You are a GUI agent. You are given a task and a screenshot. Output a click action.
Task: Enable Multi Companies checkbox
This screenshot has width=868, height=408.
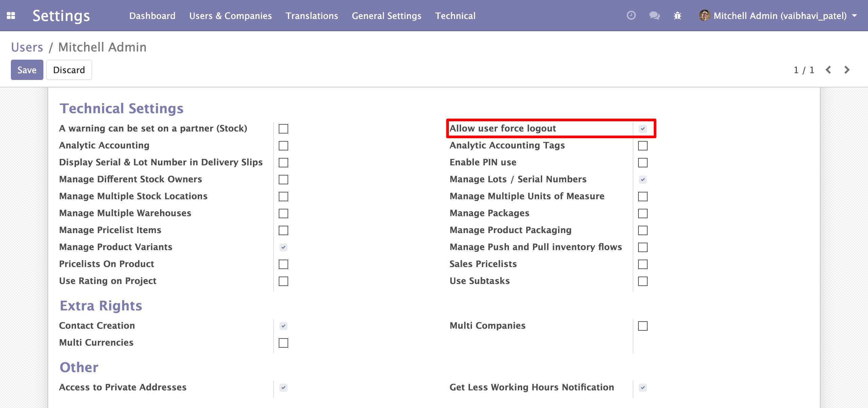(643, 326)
